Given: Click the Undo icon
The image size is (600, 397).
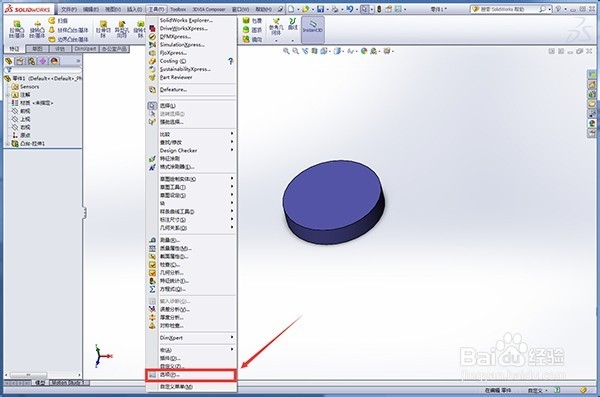Looking at the screenshot, I should (350, 9).
